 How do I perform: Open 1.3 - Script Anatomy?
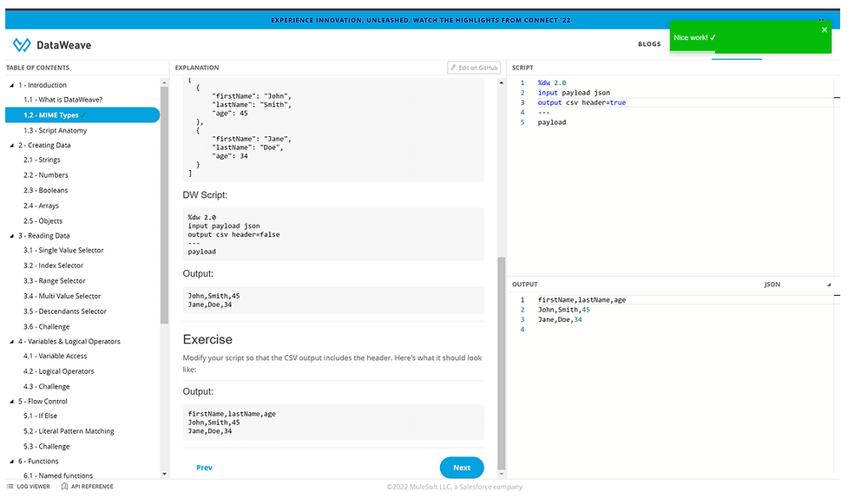coord(55,131)
